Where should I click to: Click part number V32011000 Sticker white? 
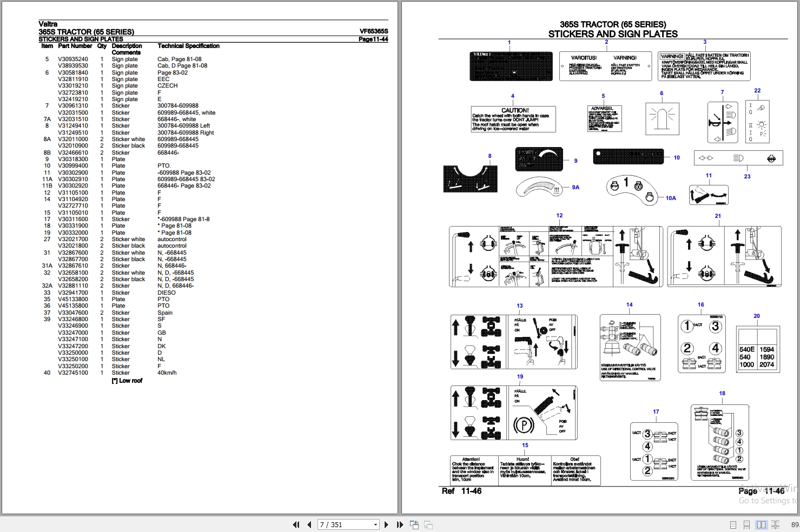point(73,139)
